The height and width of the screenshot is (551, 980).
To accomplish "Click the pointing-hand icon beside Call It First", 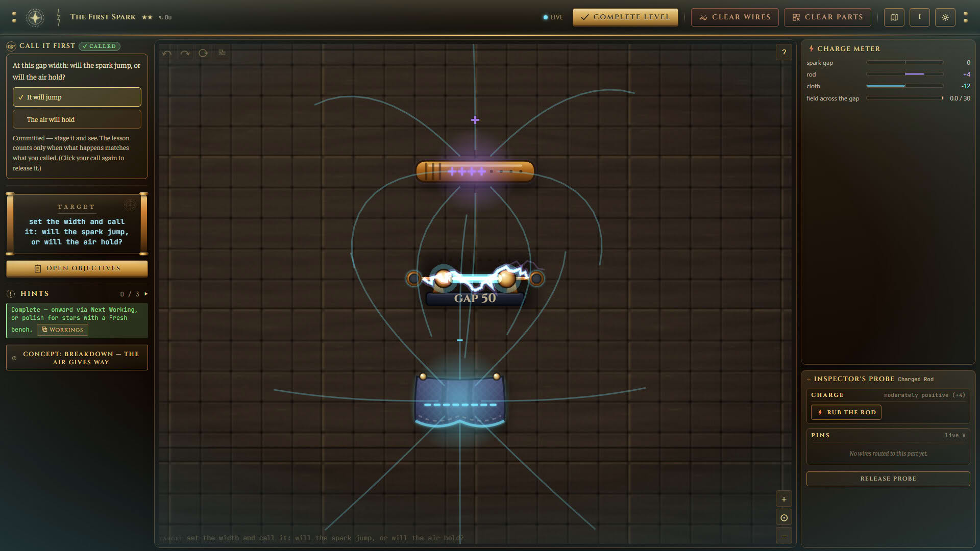I will 11,46.
